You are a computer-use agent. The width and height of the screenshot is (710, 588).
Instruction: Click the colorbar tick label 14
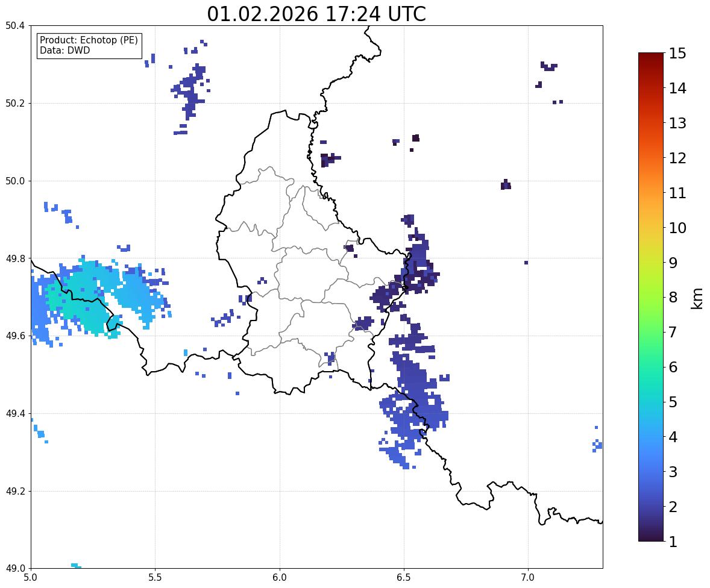(677, 89)
